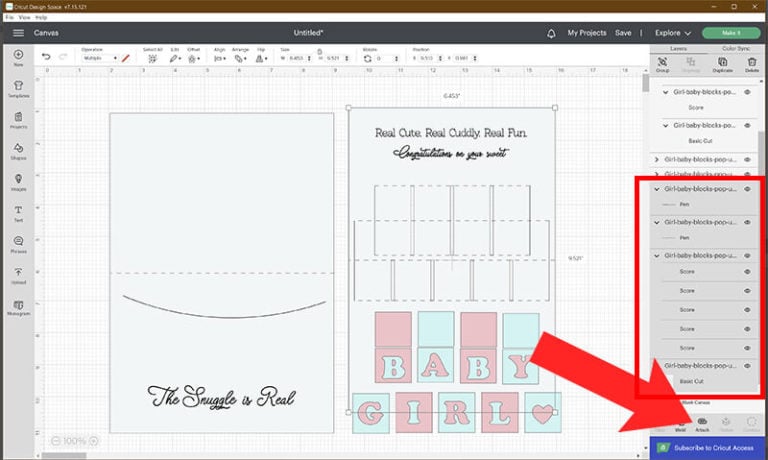Image resolution: width=768 pixels, height=460 pixels.
Task: Select 'The Snuggle is Real' text on canvas
Action: [x=221, y=397]
